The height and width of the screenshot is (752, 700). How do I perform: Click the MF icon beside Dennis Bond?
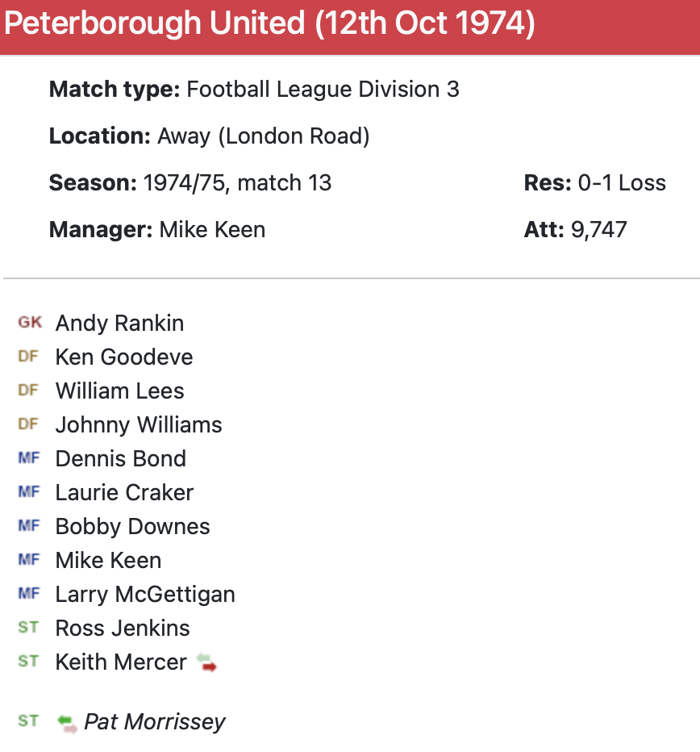point(28,458)
